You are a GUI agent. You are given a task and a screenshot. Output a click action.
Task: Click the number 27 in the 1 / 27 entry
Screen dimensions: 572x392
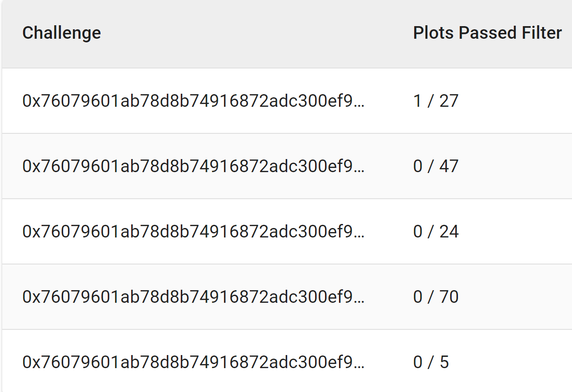pos(449,101)
